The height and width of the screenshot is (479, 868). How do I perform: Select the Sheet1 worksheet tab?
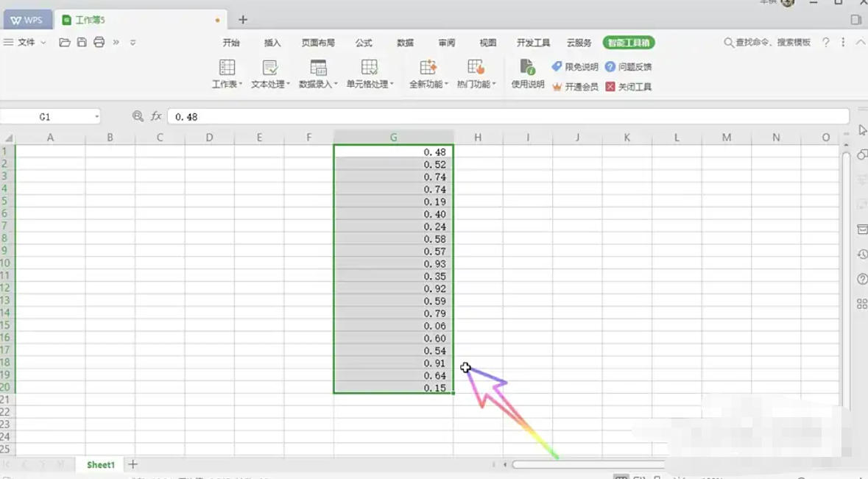point(100,464)
